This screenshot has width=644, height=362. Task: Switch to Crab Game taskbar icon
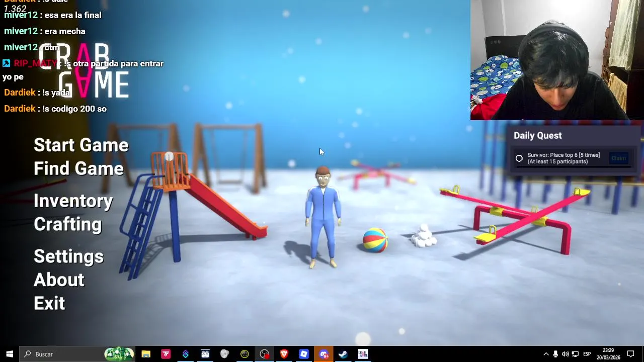[363, 354]
